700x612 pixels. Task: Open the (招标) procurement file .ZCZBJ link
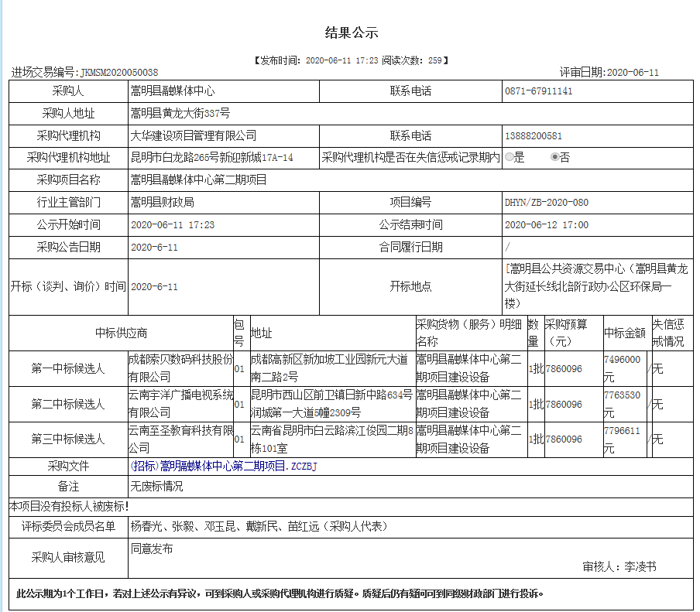(x=224, y=466)
